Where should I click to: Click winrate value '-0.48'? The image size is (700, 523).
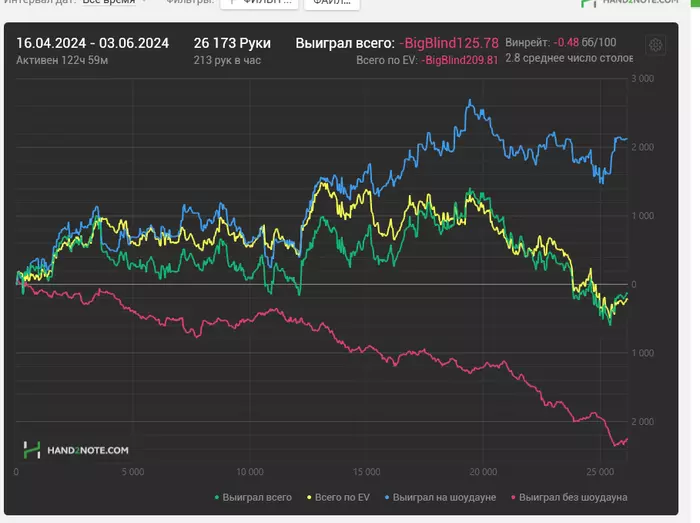566,42
